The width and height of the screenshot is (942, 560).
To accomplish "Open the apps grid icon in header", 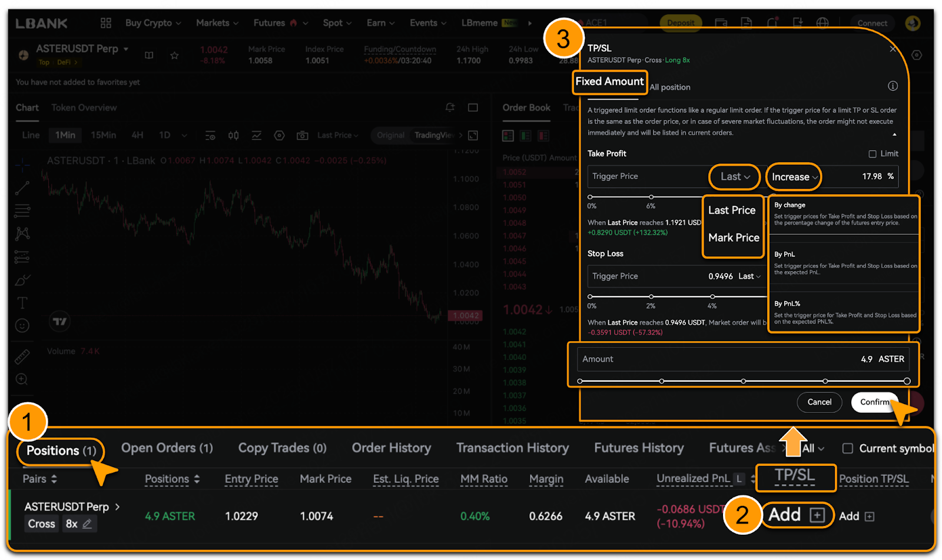I will (x=106, y=23).
